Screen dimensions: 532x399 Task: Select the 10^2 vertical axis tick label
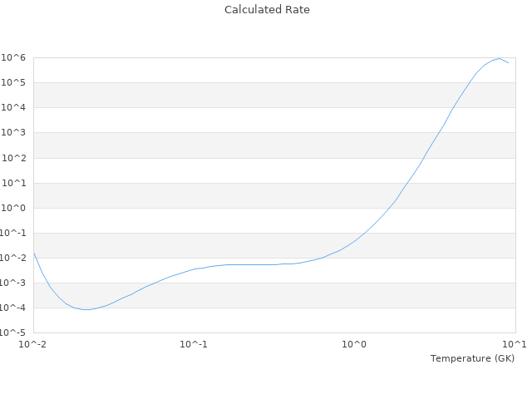click(x=14, y=158)
